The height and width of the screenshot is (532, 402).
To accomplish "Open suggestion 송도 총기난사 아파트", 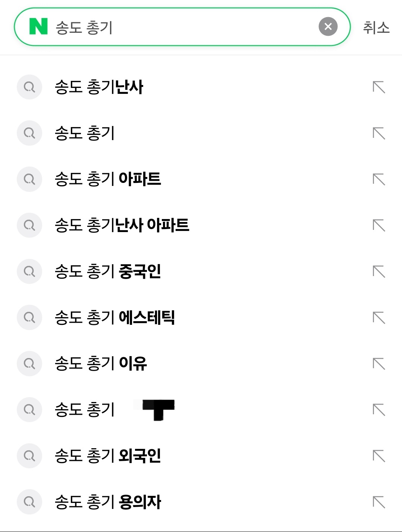I will click(122, 225).
